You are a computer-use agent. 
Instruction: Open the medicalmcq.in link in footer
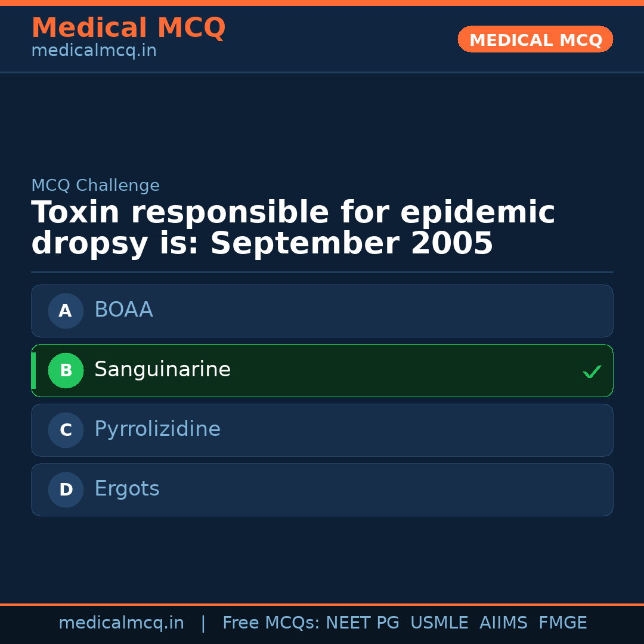pos(121,623)
